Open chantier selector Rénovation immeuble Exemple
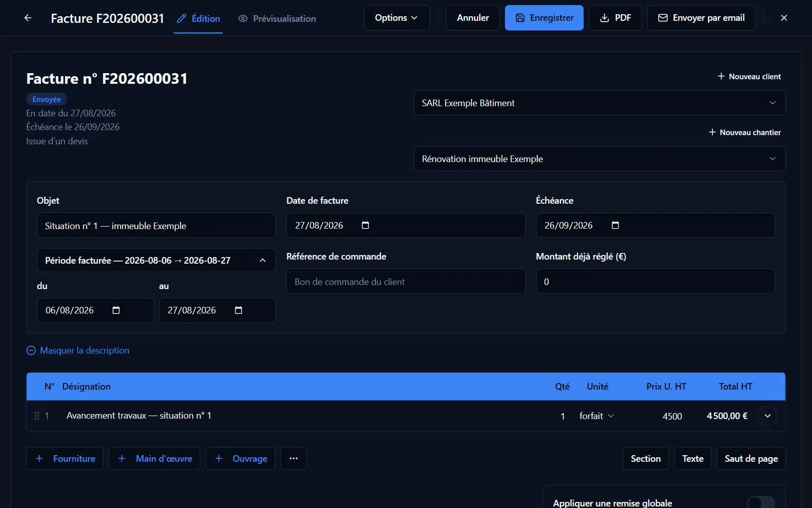Viewport: 812px width, 508px height. (x=599, y=158)
